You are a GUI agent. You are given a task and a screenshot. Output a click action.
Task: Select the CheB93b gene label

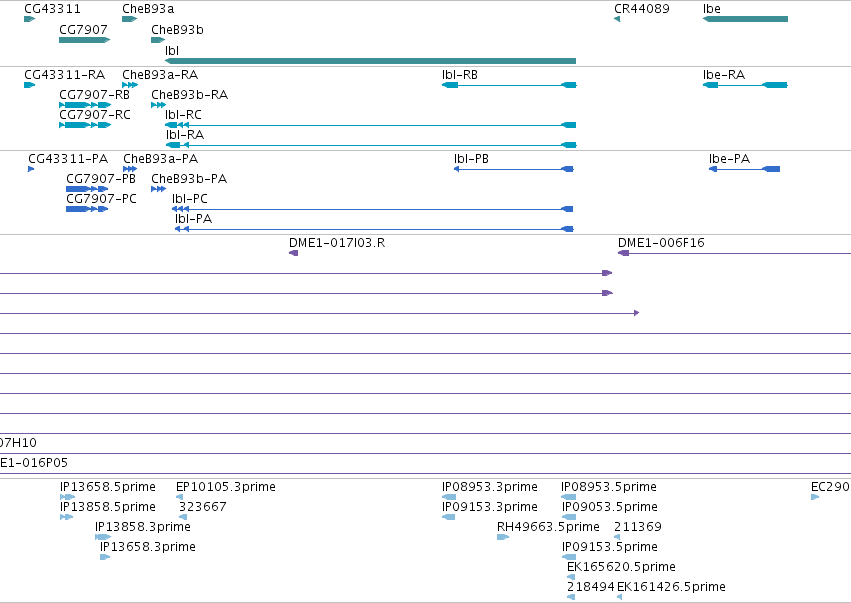[x=177, y=30]
